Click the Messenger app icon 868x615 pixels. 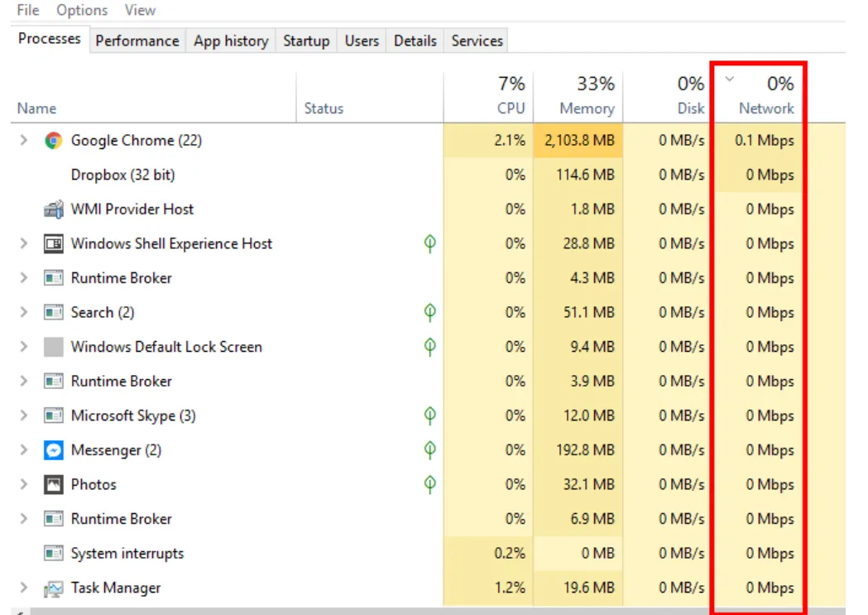52,449
